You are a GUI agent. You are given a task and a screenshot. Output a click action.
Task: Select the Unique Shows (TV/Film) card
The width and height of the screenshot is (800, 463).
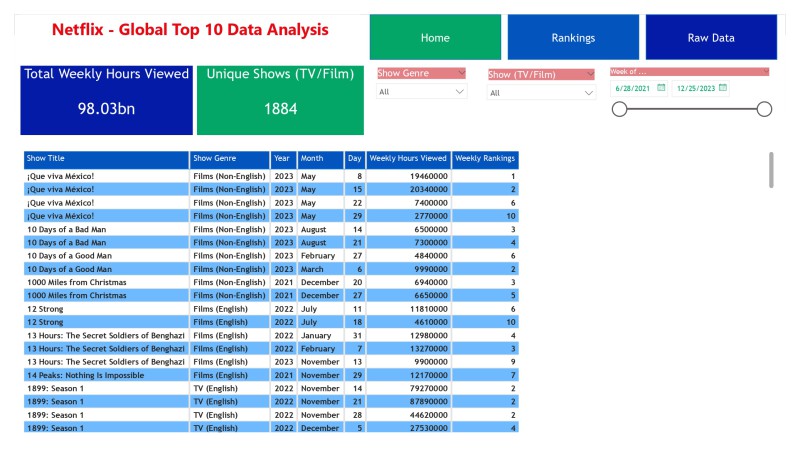(x=281, y=100)
